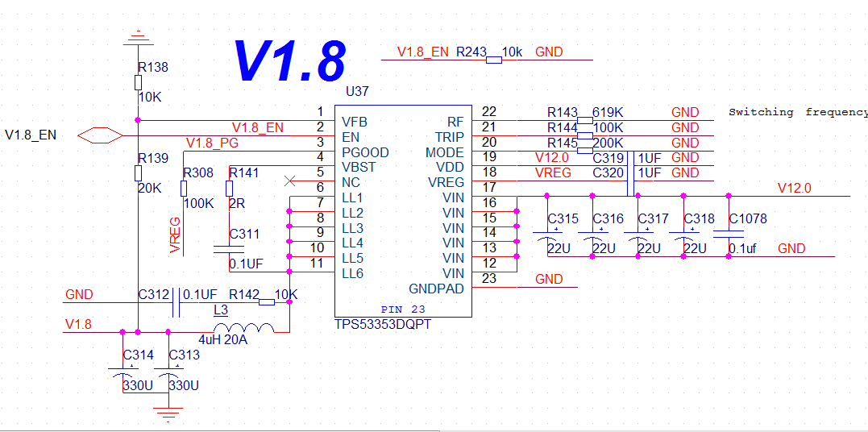The image size is (868, 432).
Task: Select the C314 polarized capacitor symbol
Action: click(123, 372)
